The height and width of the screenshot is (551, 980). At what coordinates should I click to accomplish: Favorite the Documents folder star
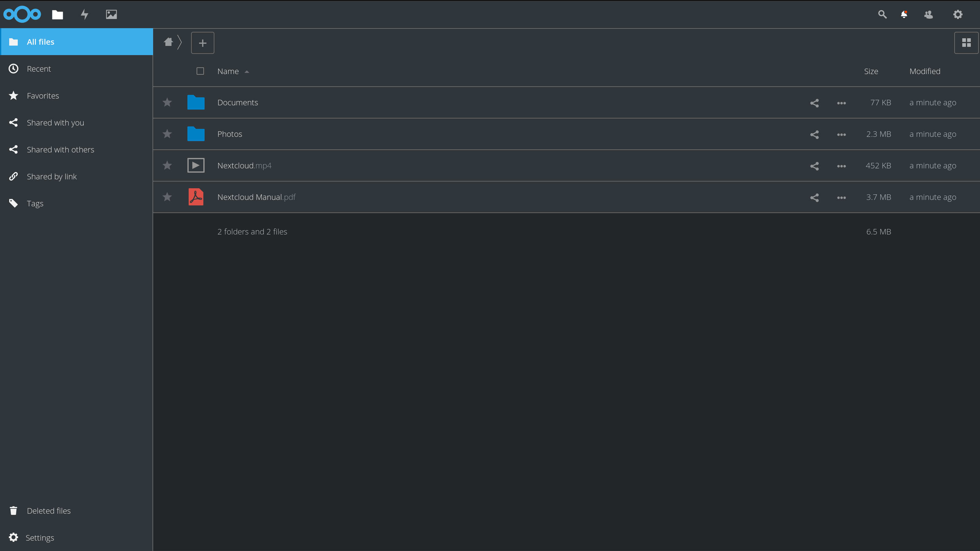point(168,102)
